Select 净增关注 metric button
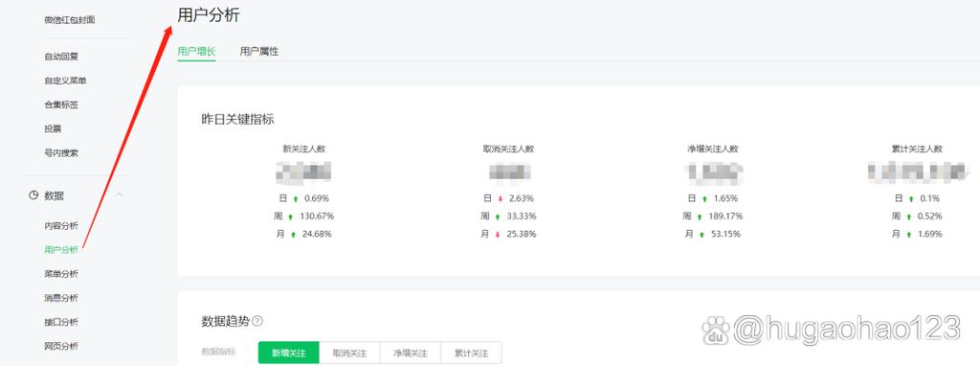 point(411,353)
